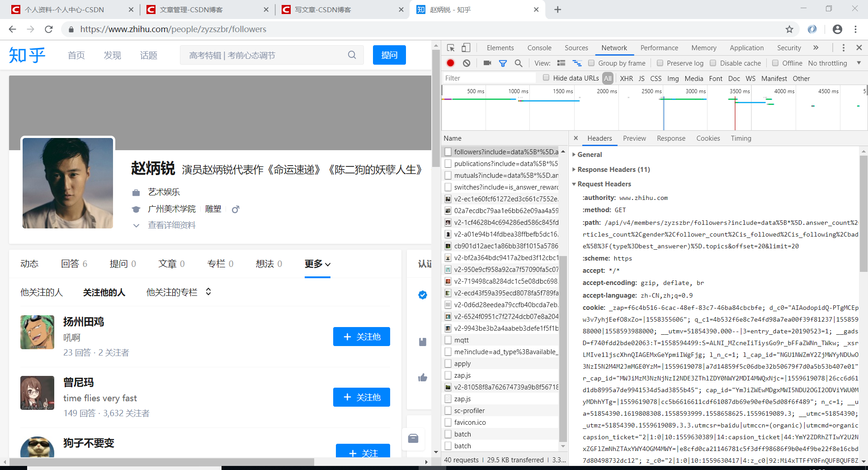Filter requests by XHR type

click(x=626, y=78)
